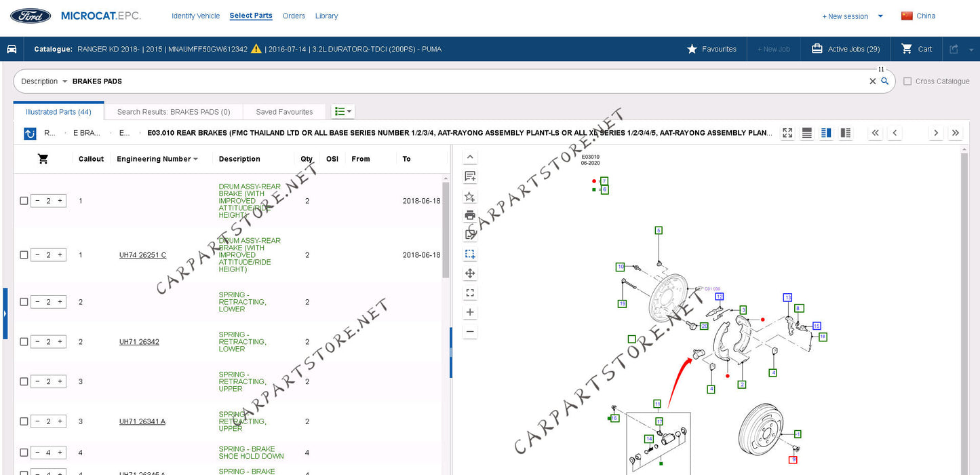Open the list view options dropdown

[343, 111]
